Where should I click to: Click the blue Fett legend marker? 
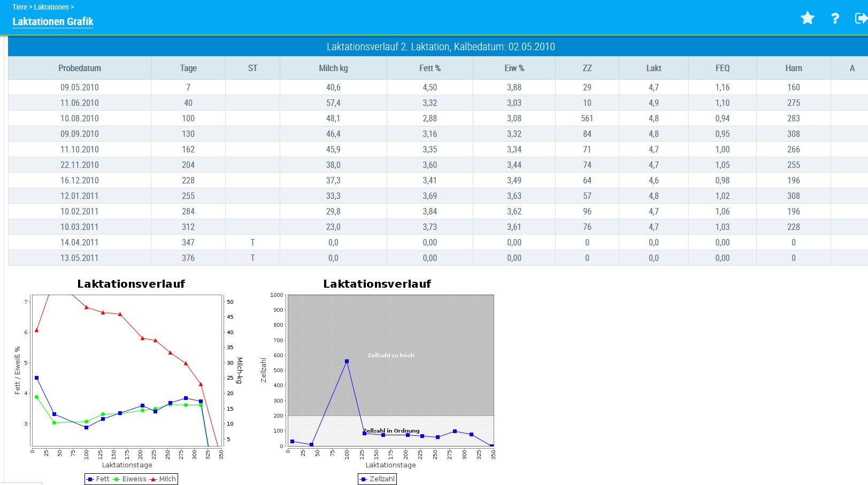[x=90, y=479]
